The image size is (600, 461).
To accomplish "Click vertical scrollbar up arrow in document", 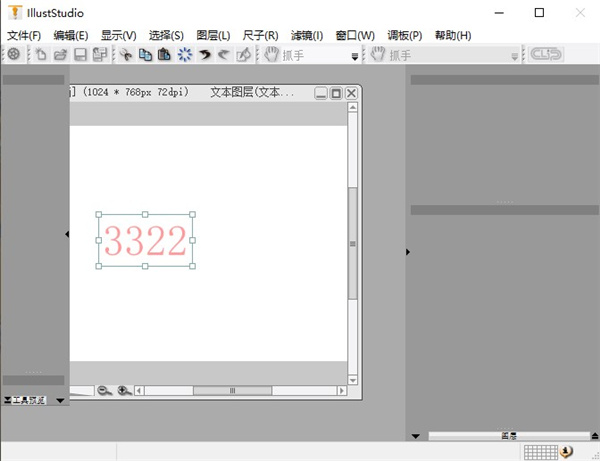I will click(352, 108).
